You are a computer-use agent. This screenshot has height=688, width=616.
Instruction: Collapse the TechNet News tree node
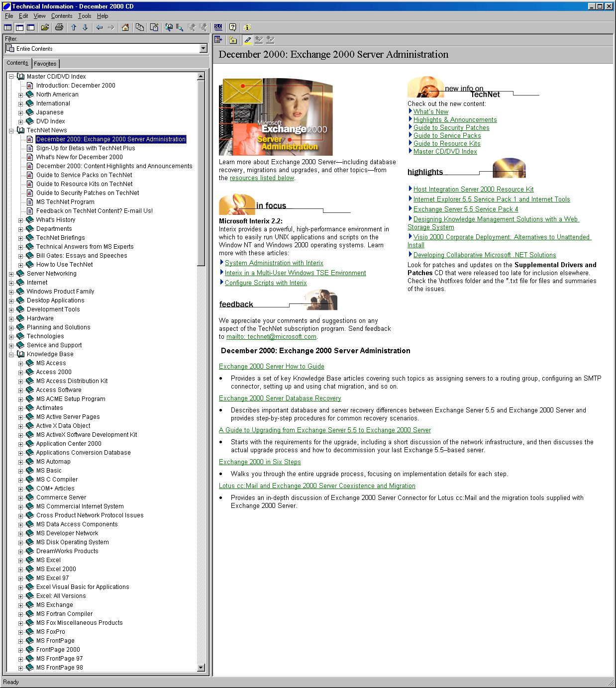click(11, 130)
